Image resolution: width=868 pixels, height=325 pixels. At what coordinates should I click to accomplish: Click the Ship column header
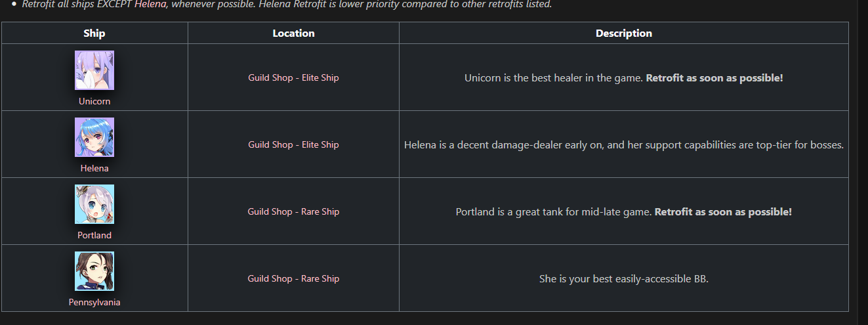coord(94,33)
